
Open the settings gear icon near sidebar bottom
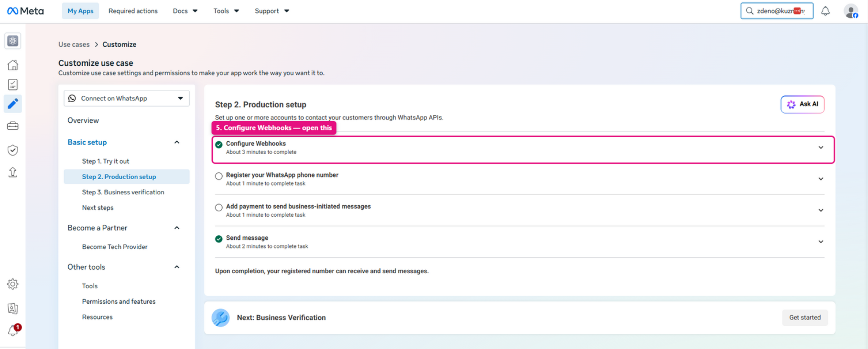coord(13,284)
